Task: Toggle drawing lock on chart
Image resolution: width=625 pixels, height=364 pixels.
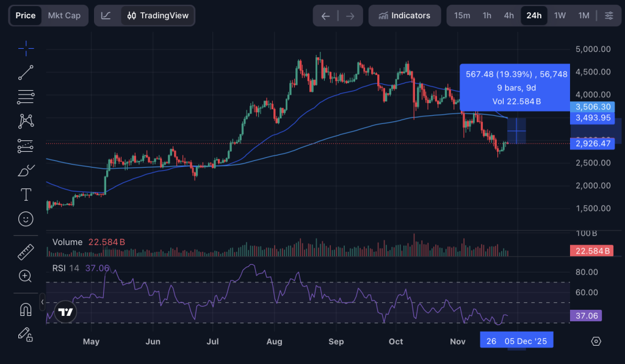Action: (25, 334)
